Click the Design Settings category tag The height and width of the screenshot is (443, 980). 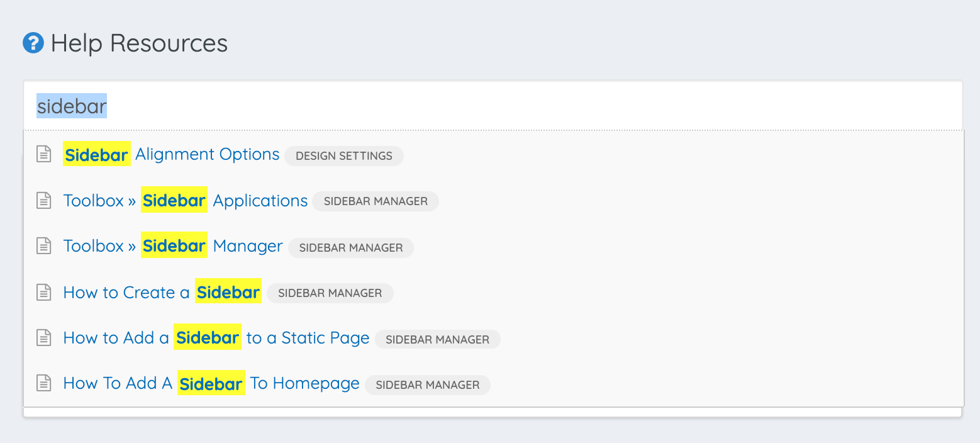click(x=343, y=156)
